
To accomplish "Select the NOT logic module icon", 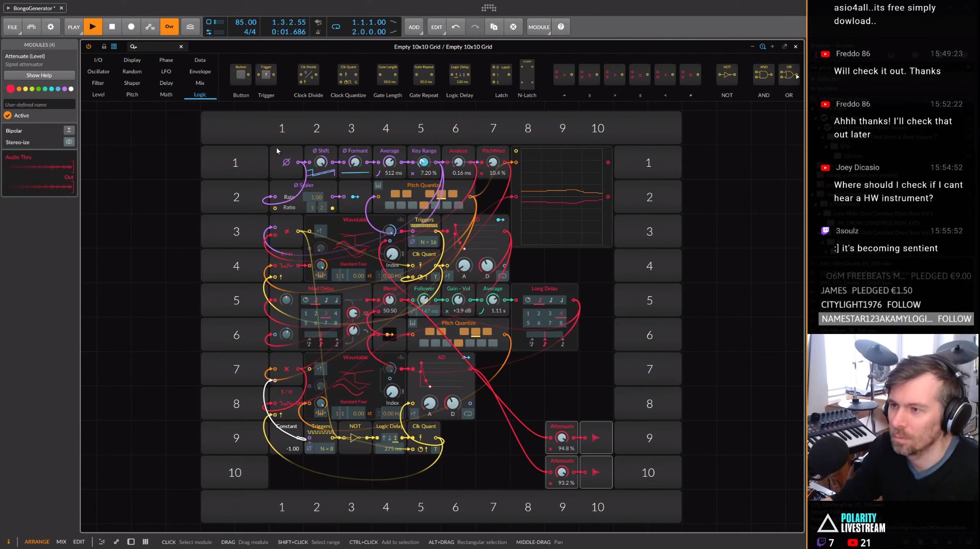I will pos(727,74).
